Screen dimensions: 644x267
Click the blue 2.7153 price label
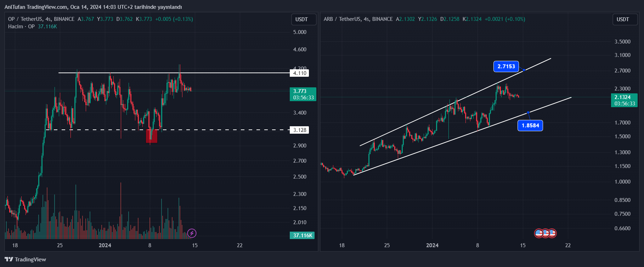pyautogui.click(x=506, y=66)
